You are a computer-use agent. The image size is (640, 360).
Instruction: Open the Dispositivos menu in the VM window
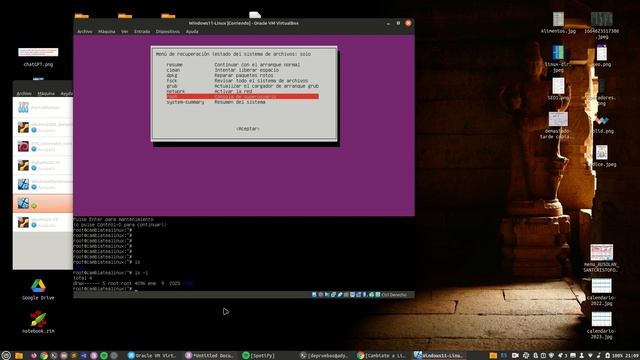point(168,31)
